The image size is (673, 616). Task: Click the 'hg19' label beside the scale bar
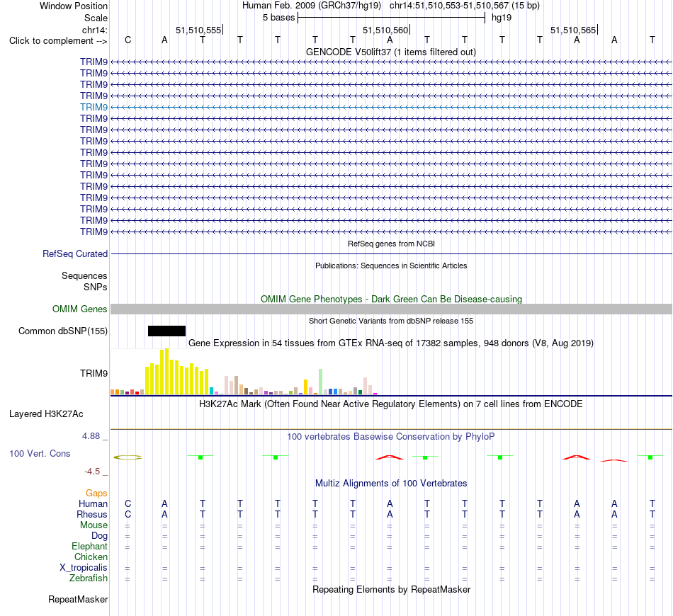pyautogui.click(x=502, y=18)
